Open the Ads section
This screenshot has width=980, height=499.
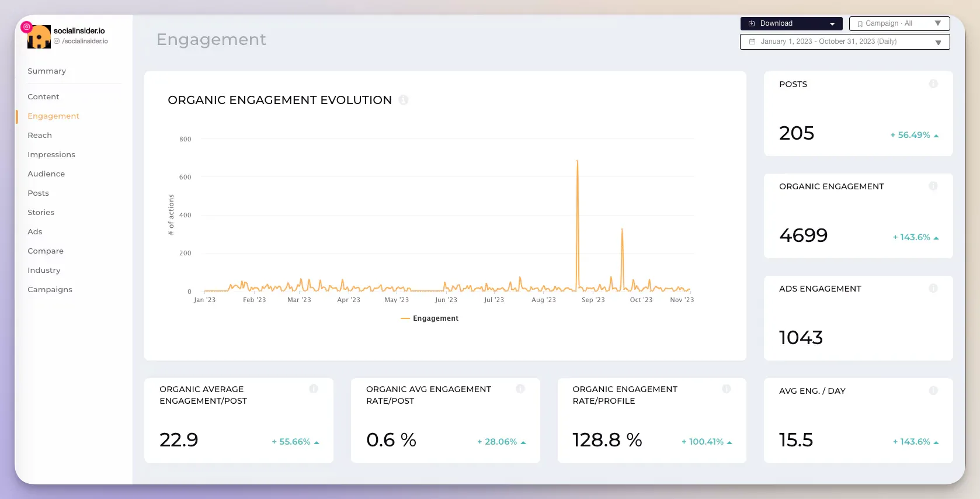click(x=35, y=232)
